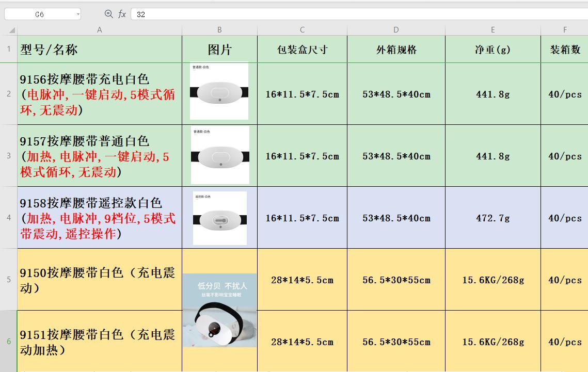Select the 9156按摩腰带充电白色 cell
Viewport: 588px width, 372px height.
coord(99,94)
